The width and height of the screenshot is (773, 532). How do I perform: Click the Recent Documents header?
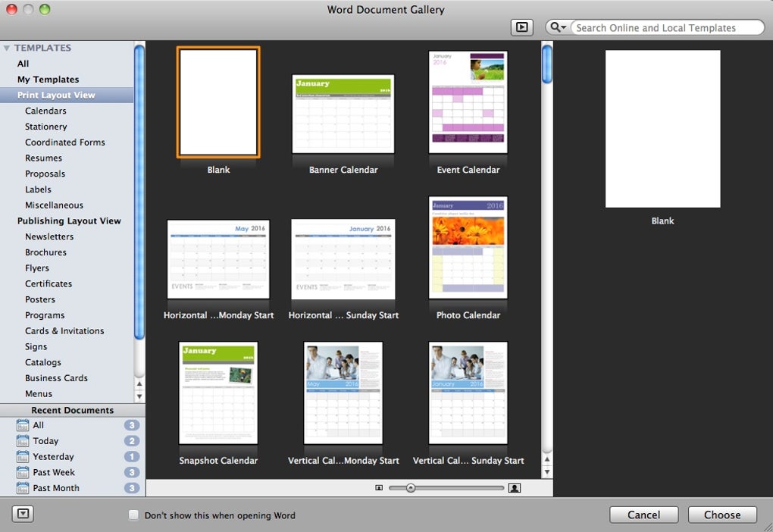pos(73,410)
